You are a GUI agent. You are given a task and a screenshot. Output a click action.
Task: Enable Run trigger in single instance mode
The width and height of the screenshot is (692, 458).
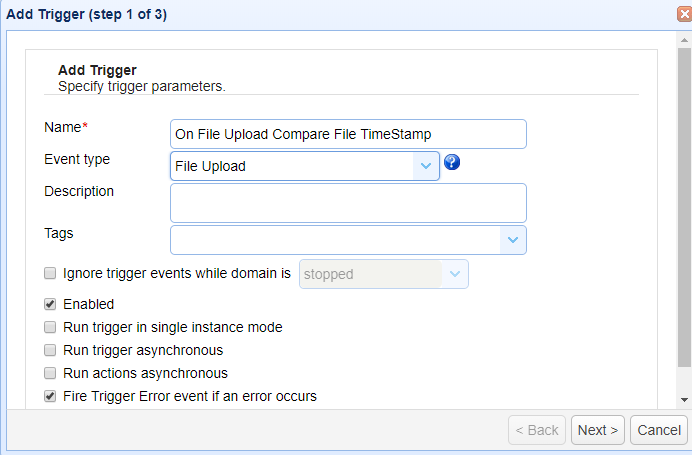(50, 327)
